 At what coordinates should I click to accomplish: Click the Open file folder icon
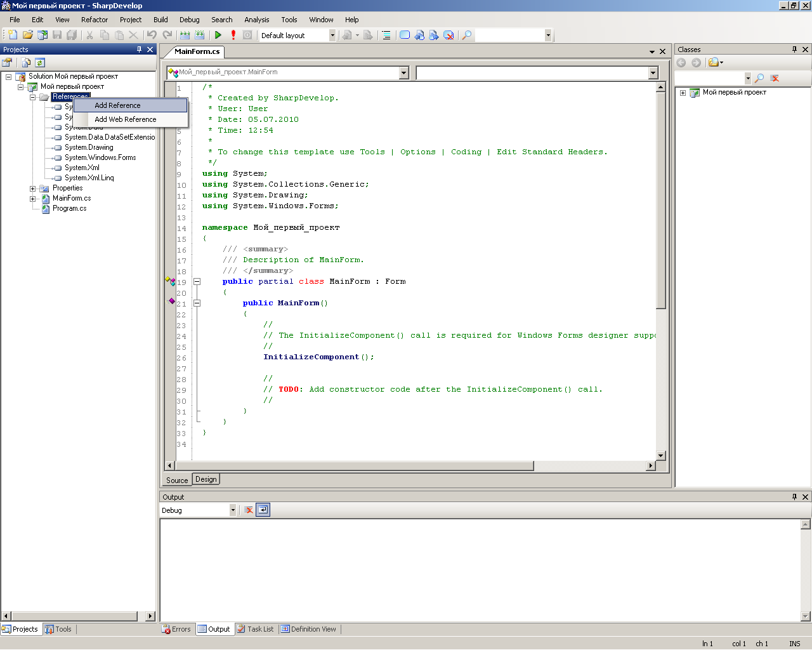click(x=28, y=36)
